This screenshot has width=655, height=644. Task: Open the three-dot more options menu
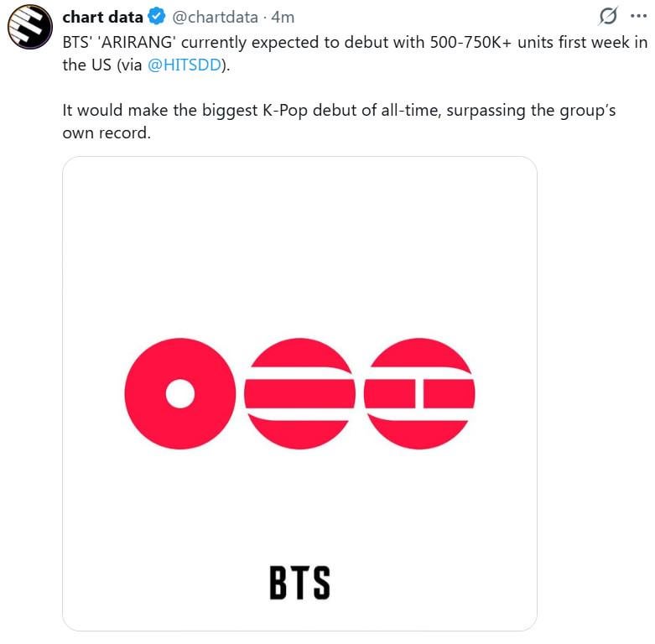pyautogui.click(x=637, y=16)
